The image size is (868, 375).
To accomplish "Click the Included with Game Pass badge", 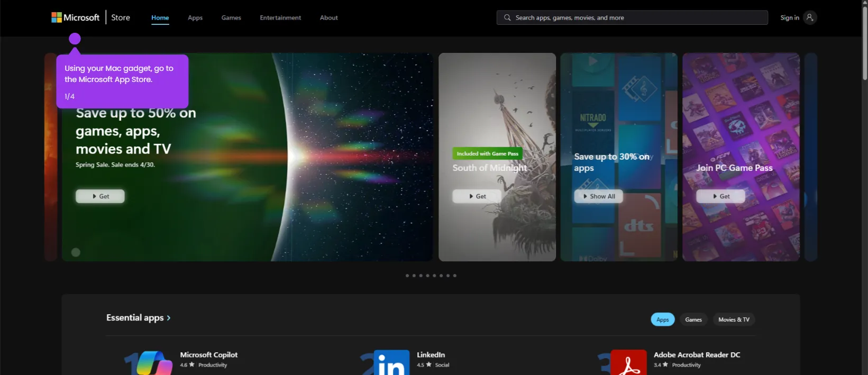I will coord(487,153).
